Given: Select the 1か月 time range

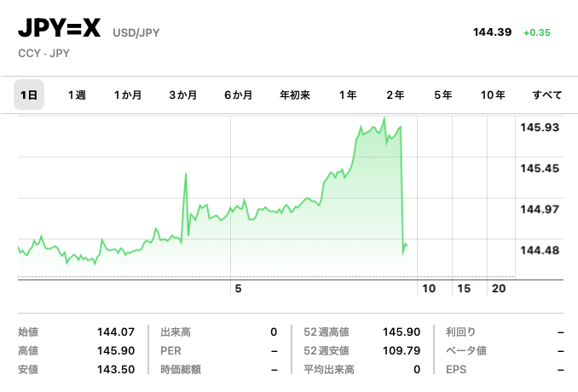Looking at the screenshot, I should [128, 95].
